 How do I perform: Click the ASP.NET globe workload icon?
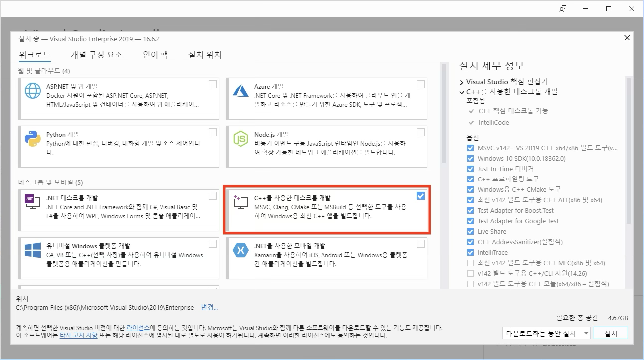point(33,91)
